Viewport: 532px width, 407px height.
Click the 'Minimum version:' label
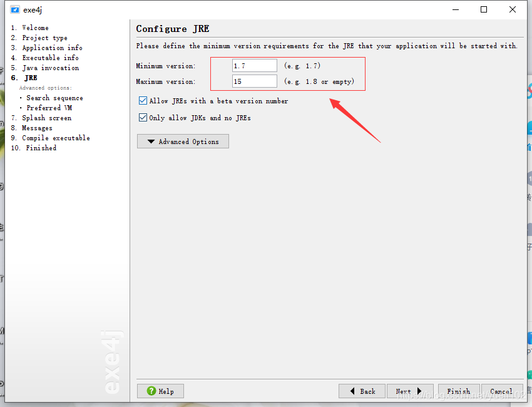pyautogui.click(x=166, y=66)
